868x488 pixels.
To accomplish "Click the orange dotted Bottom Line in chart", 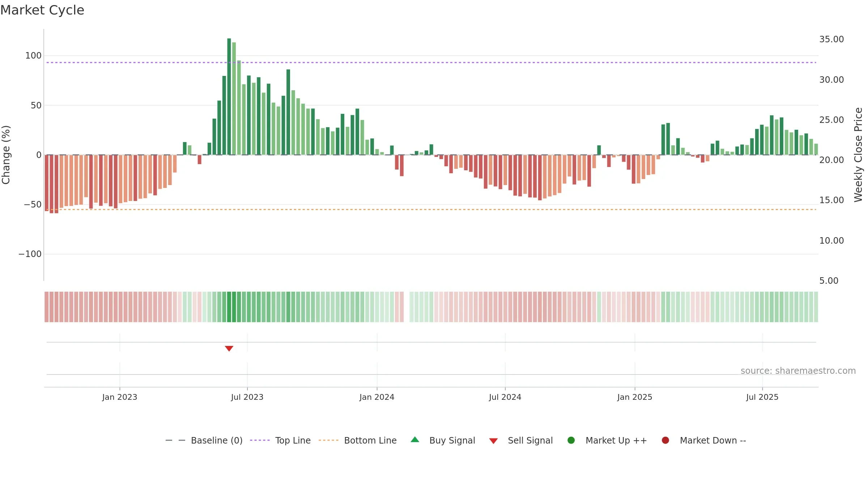I will pyautogui.click(x=431, y=210).
